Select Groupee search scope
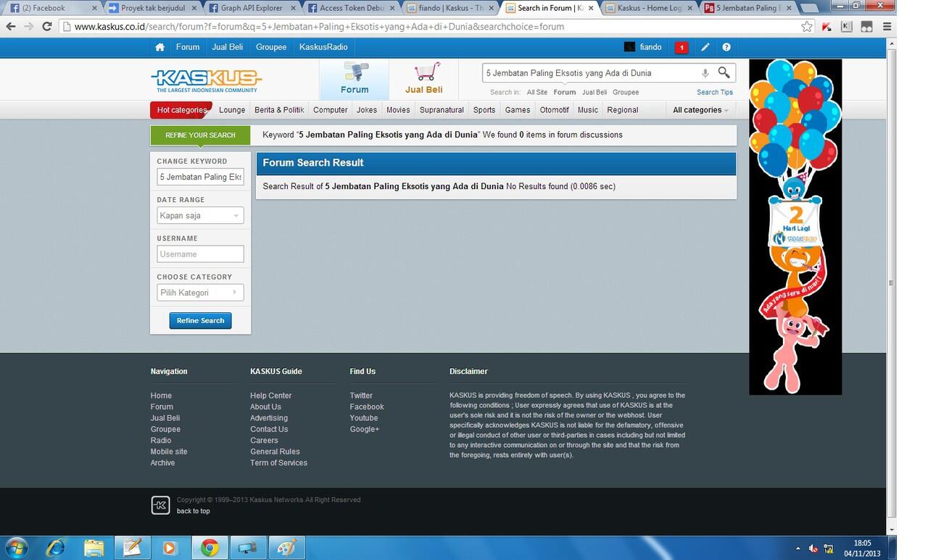Image resolution: width=928 pixels, height=560 pixels. coord(626,92)
